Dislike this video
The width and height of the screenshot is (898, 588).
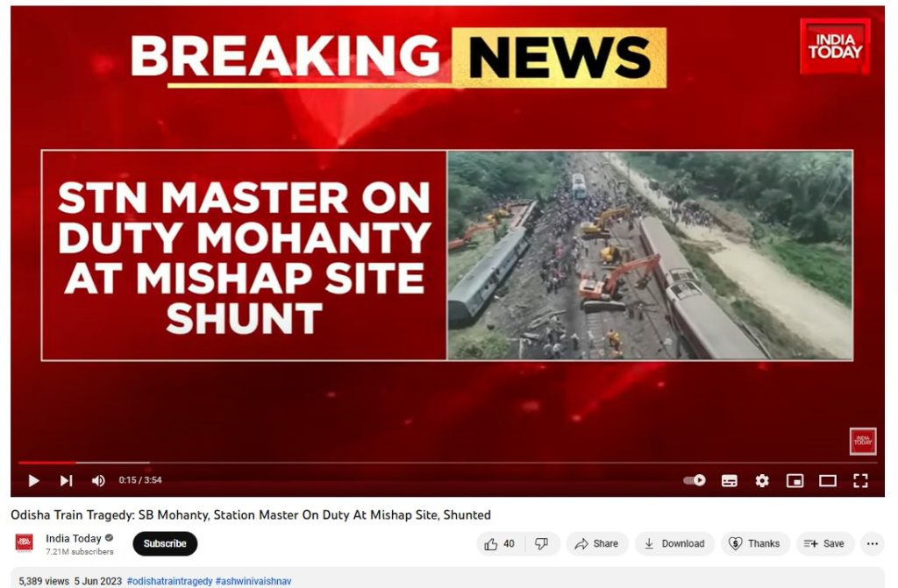(541, 544)
